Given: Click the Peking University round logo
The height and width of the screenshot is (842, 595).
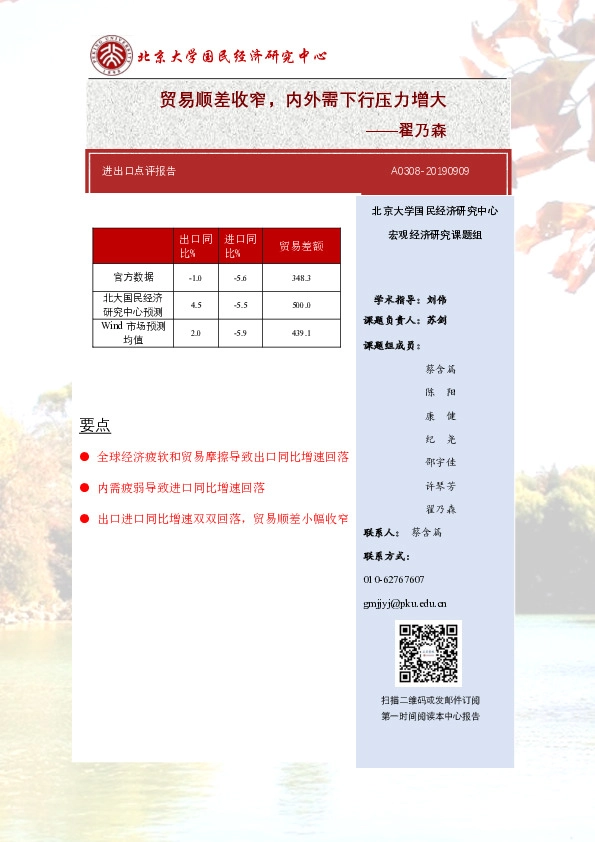Looking at the screenshot, I should pos(111,55).
